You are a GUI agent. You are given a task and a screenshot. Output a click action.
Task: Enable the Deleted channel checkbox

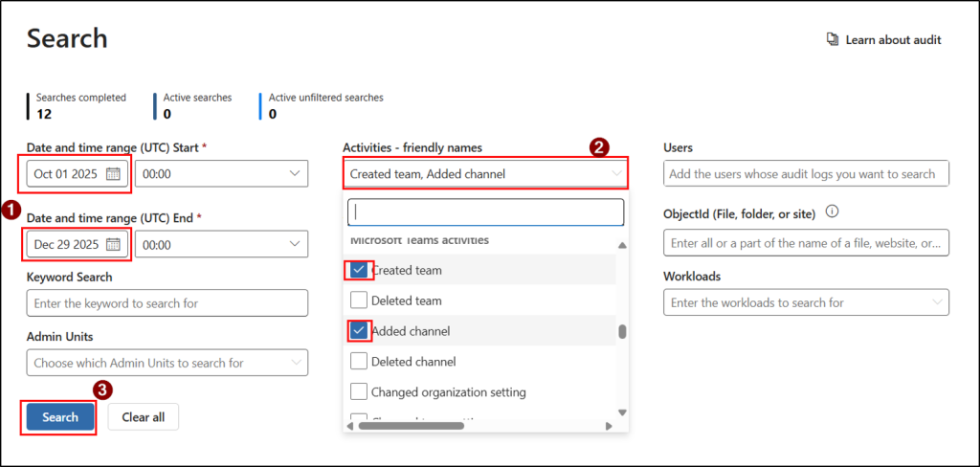tap(359, 362)
